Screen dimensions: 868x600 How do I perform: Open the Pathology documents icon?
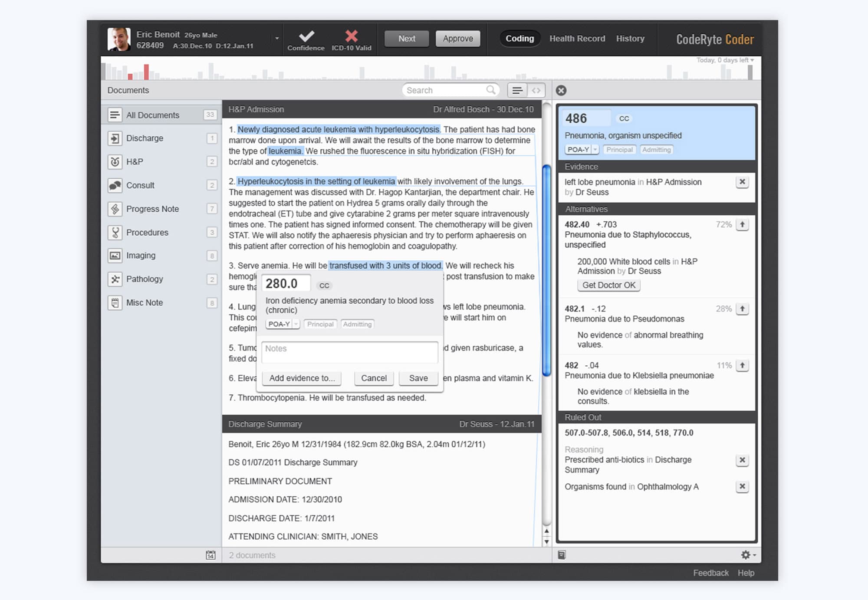coord(115,279)
